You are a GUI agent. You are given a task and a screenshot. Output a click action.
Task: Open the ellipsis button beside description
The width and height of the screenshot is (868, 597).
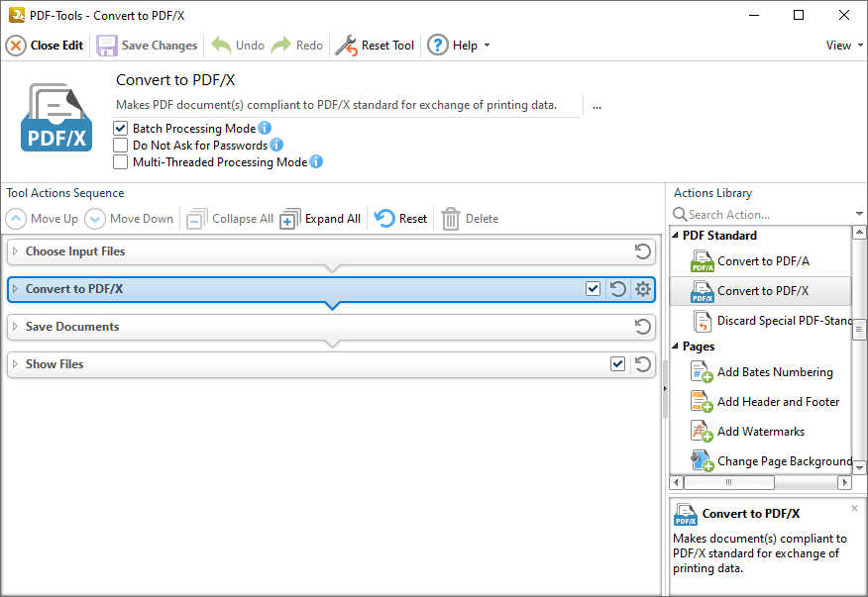[597, 106]
